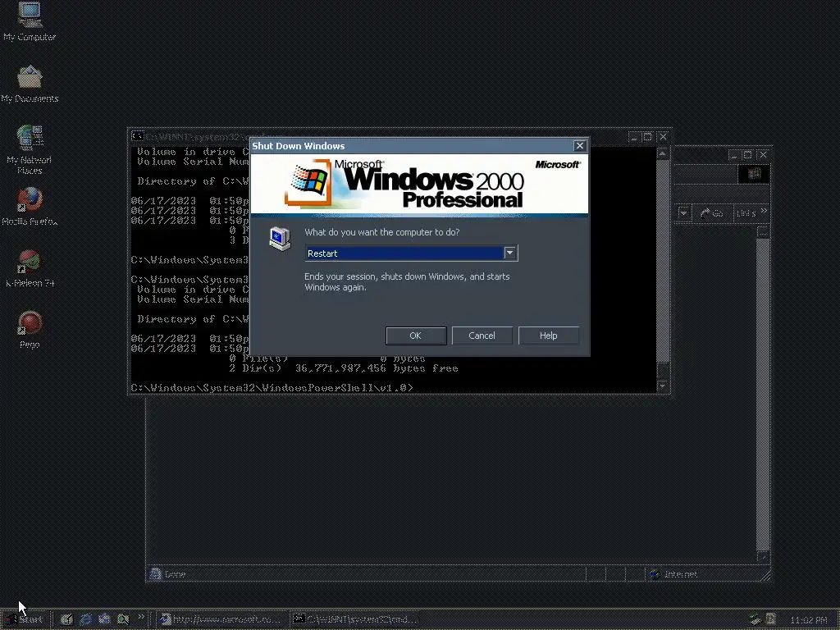Click the "What do you want the computer to do?" label
840x630 pixels.
click(382, 232)
